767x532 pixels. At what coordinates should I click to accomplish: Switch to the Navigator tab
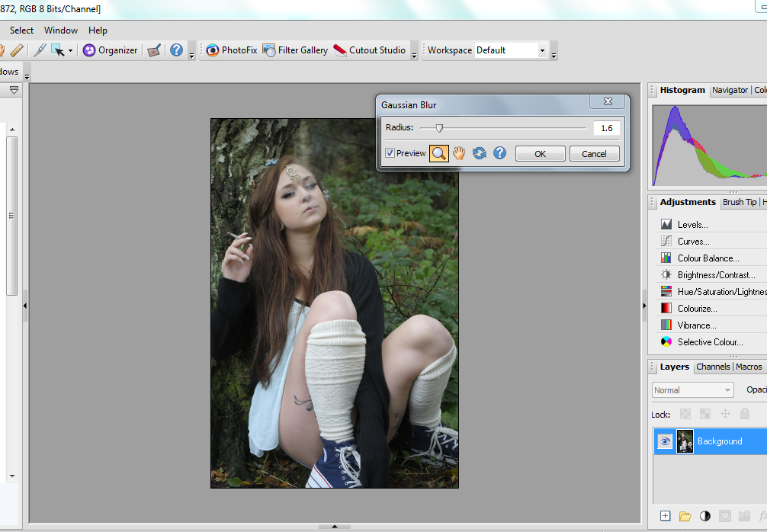[730, 90]
